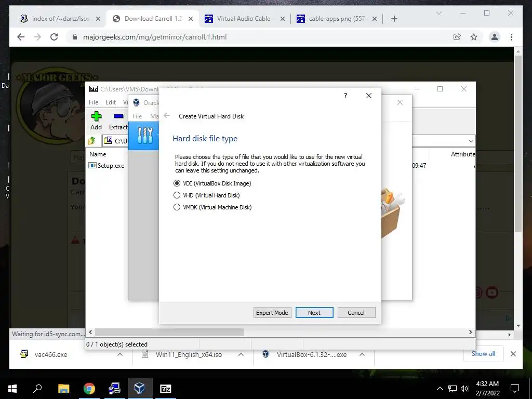Close the Download Carroll tab

[x=191, y=19]
